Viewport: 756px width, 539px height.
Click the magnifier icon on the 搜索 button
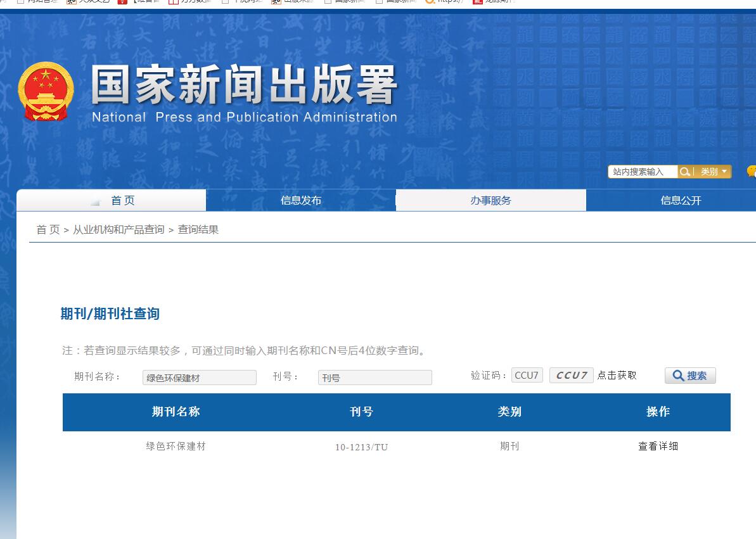tap(679, 375)
